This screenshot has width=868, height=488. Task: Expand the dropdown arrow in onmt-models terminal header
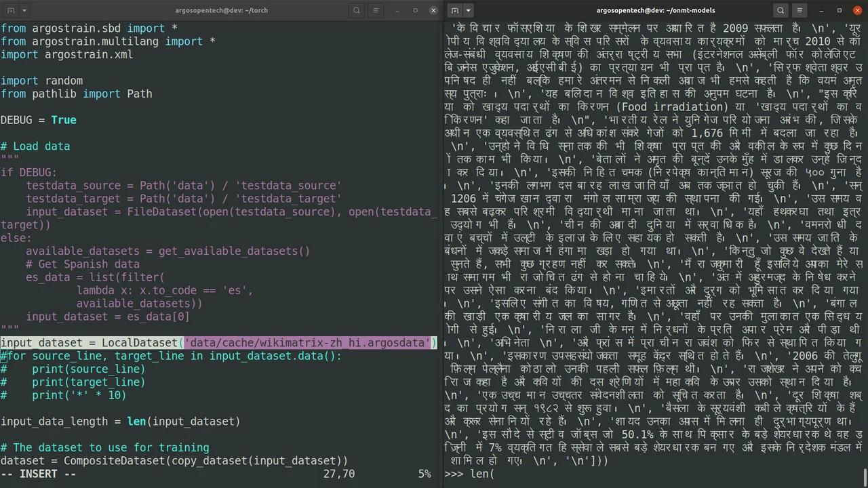click(468, 10)
